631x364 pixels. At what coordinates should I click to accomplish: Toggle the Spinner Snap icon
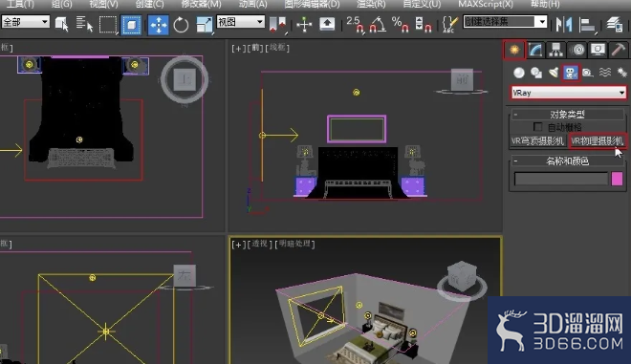click(423, 25)
